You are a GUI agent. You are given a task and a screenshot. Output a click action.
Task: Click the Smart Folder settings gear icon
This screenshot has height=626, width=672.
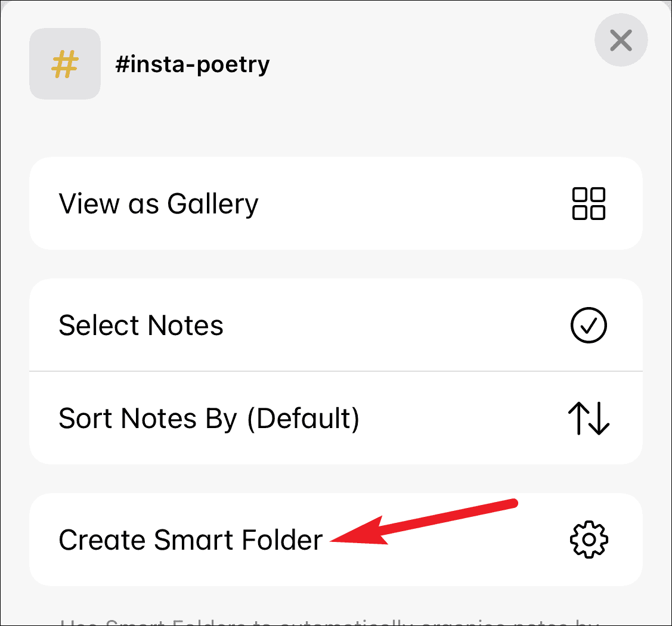pos(589,540)
